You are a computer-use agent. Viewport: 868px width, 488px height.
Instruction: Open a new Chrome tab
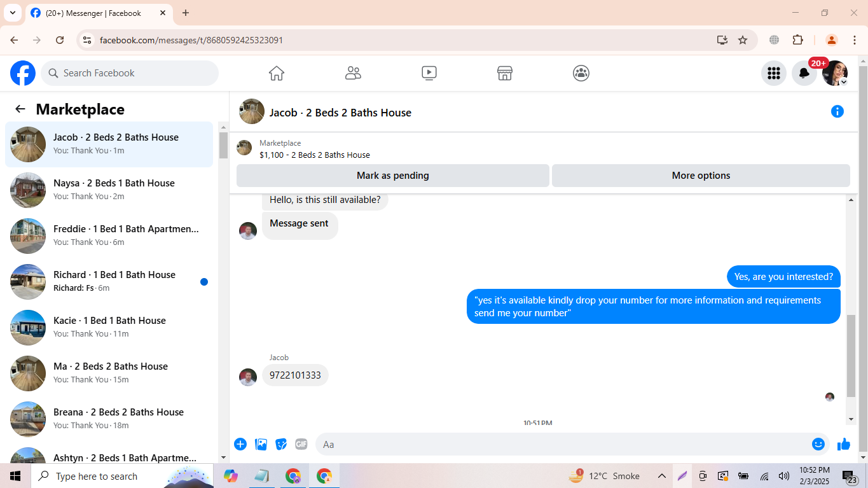click(x=186, y=13)
